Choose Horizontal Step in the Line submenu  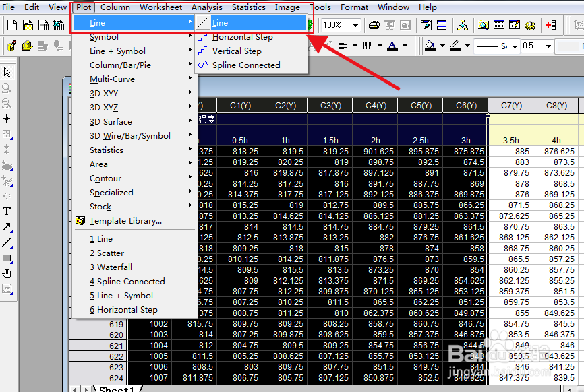coord(252,37)
